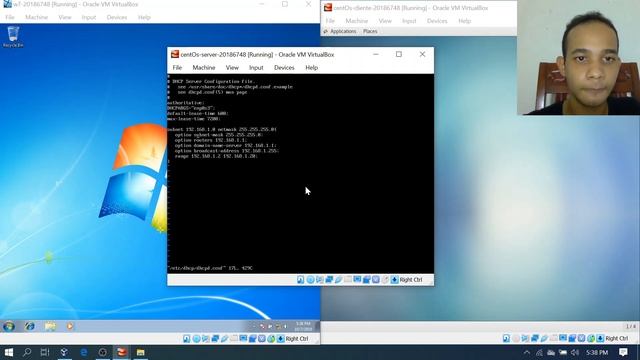Click Right Ctrl host key indicator in centOs-cliente window
This screenshot has height=360, width=640.
[x=617, y=338]
